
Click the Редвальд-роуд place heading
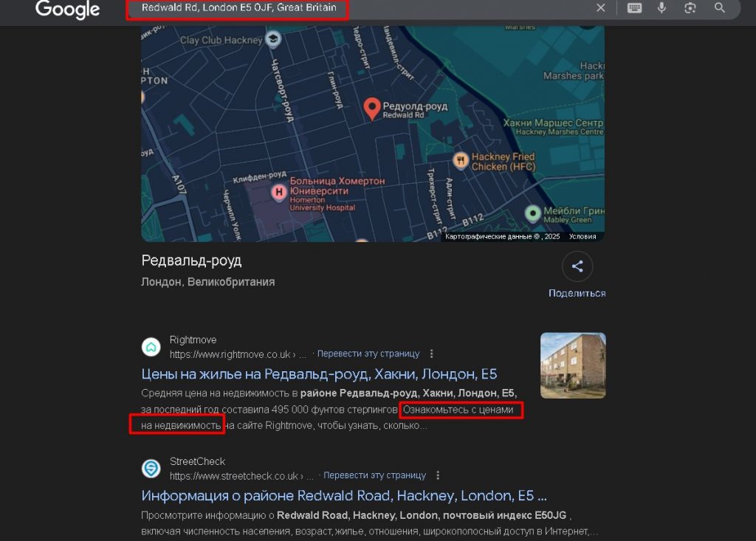[x=191, y=261]
